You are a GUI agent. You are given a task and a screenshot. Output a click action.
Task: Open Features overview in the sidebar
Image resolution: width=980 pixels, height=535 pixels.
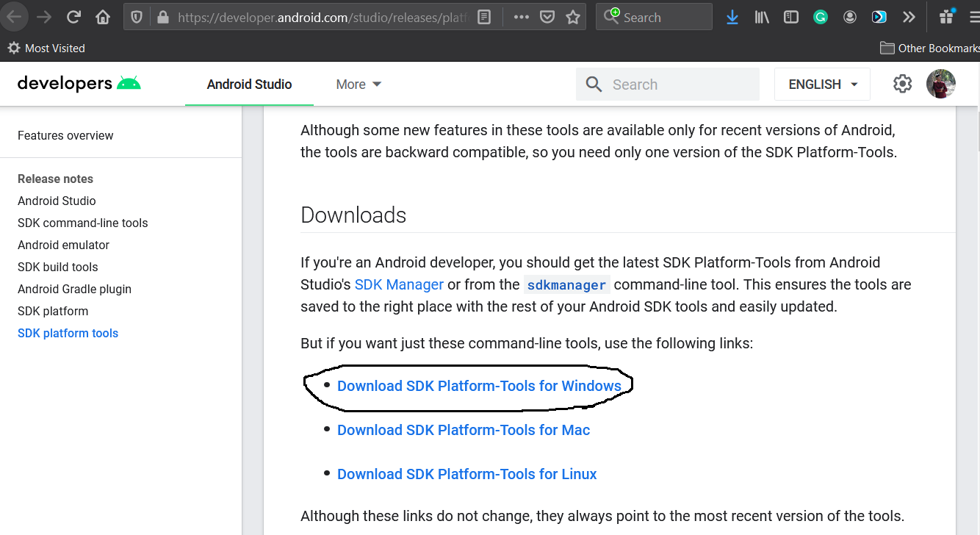pos(65,135)
